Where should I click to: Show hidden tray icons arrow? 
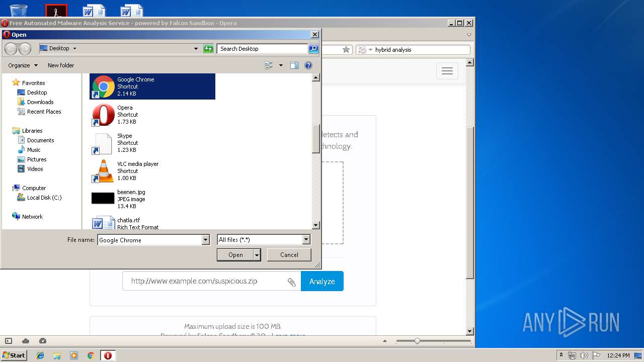coord(561,355)
